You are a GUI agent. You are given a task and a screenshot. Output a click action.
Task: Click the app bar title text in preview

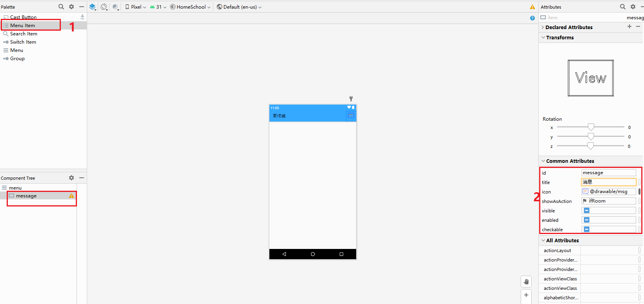coord(279,116)
